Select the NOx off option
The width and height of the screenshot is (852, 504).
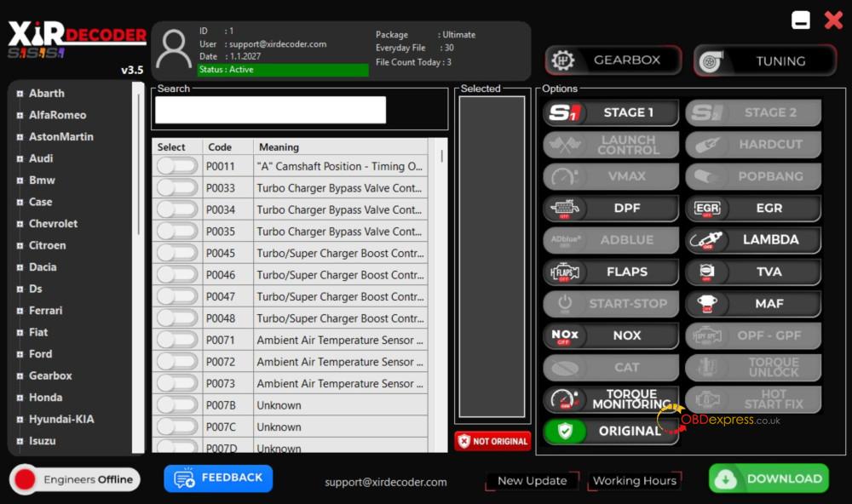tap(611, 335)
